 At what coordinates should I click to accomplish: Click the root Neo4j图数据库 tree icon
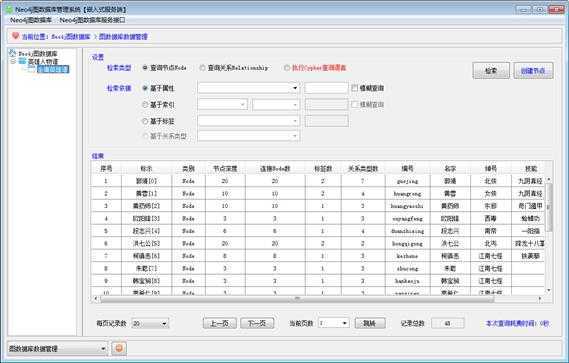pos(13,53)
